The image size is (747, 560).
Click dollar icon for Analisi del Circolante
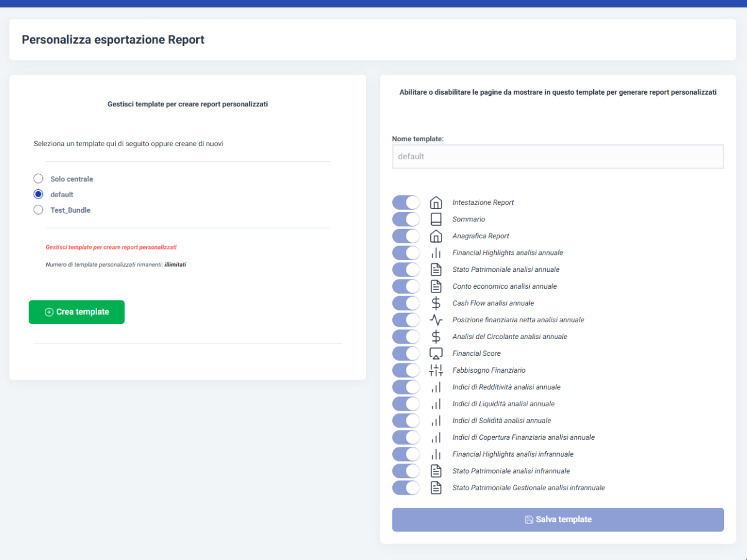click(436, 337)
